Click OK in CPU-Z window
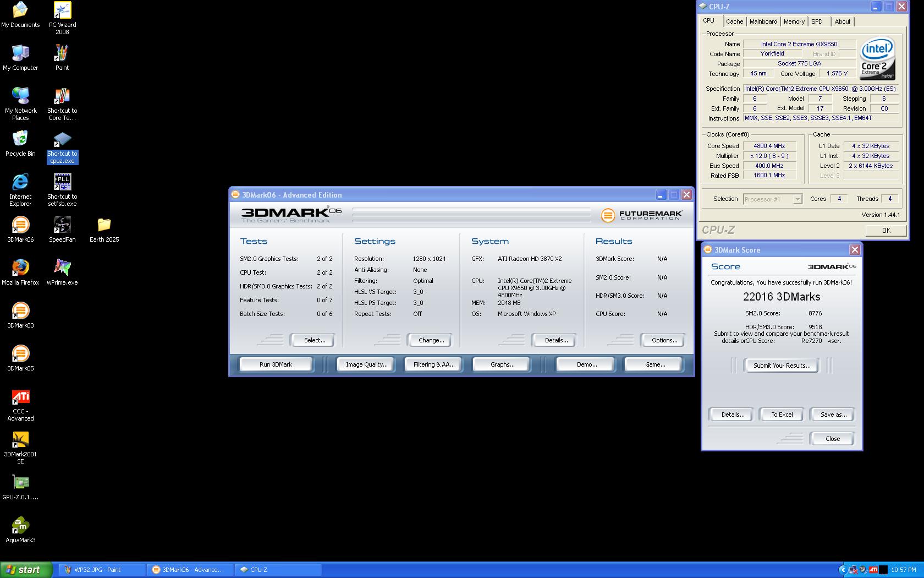The height and width of the screenshot is (578, 924). (x=886, y=231)
